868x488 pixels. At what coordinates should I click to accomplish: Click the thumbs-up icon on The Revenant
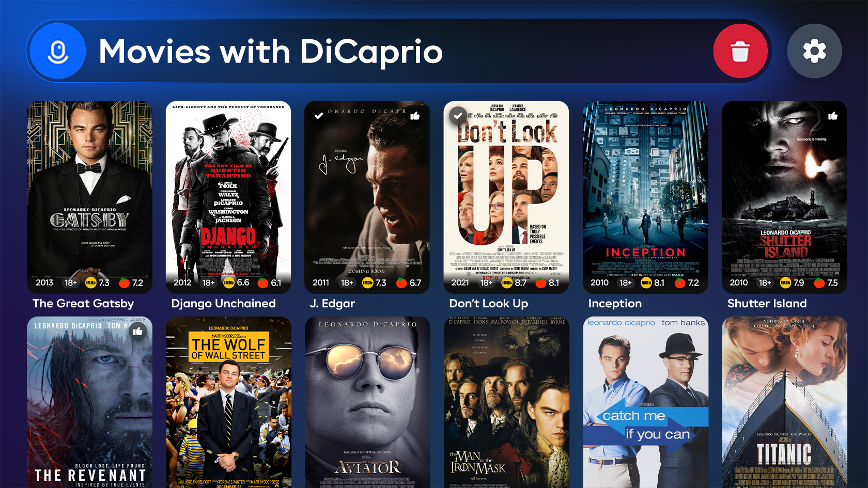tap(137, 331)
